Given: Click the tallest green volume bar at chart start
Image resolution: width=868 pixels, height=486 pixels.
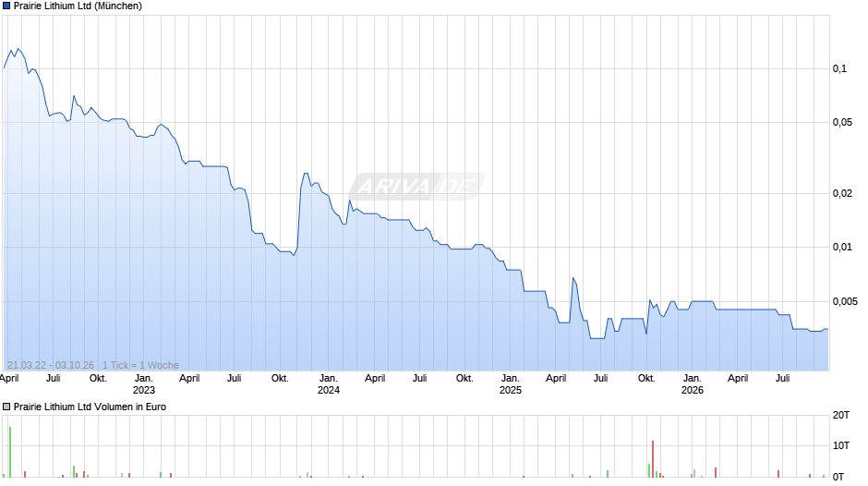Looking at the screenshot, I should (10, 452).
